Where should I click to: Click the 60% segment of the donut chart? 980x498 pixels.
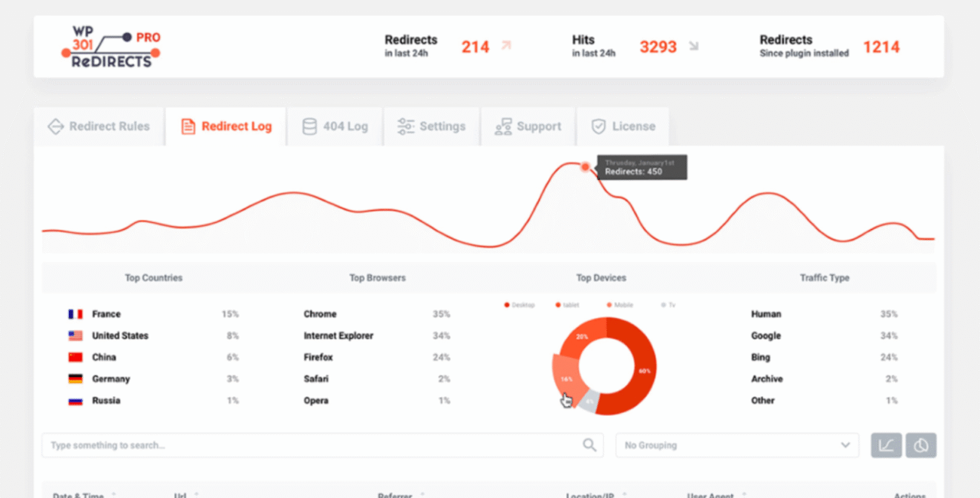click(645, 371)
